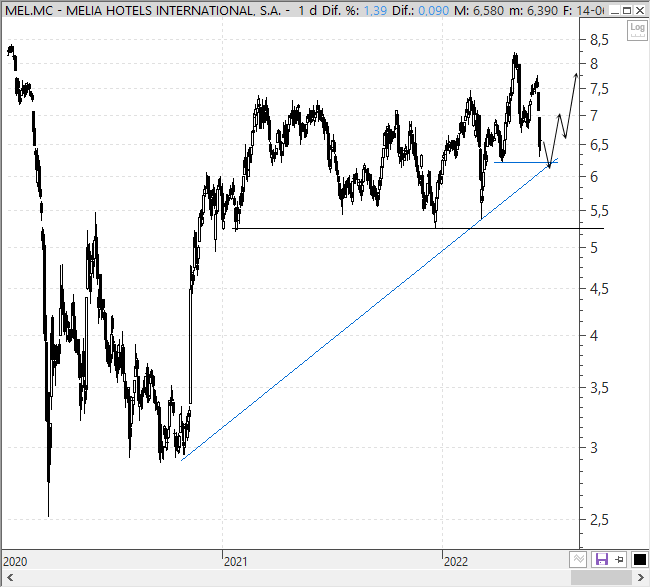Screen dimensions: 651x588
Task: Click the MEL.MC ticker title text
Action: [143, 10]
